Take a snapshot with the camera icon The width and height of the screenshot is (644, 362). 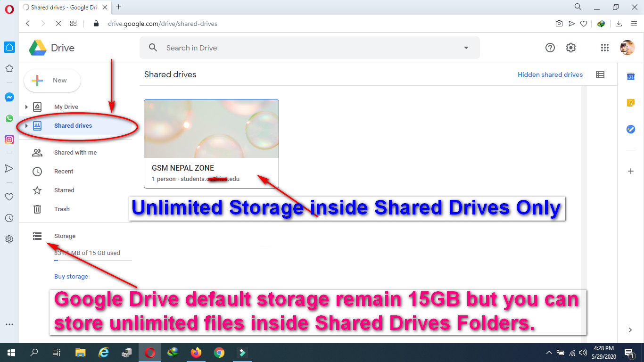(559, 24)
